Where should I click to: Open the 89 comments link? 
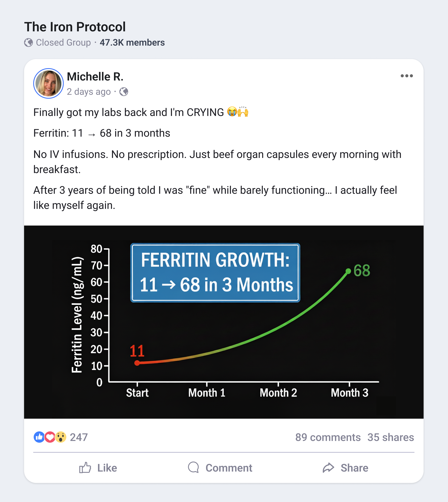click(x=328, y=437)
